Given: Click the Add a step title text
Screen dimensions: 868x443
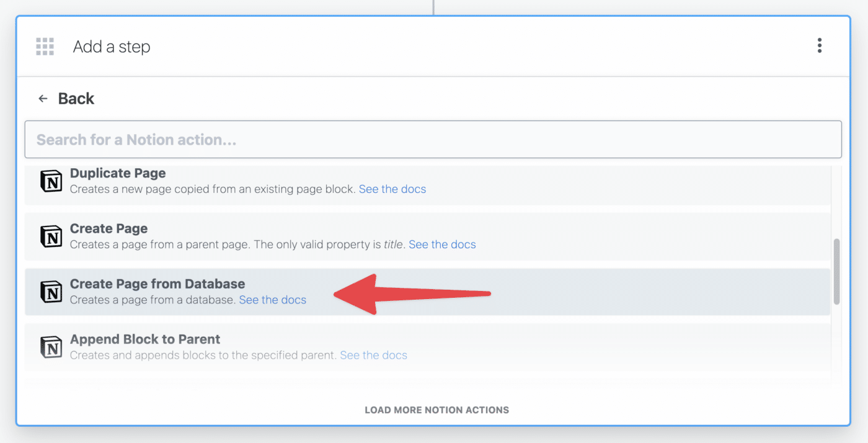Looking at the screenshot, I should (112, 47).
